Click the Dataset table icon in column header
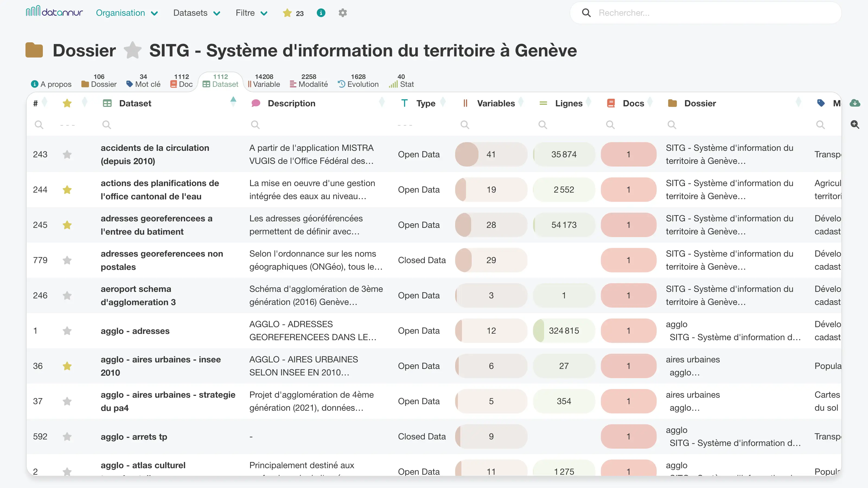 [107, 103]
